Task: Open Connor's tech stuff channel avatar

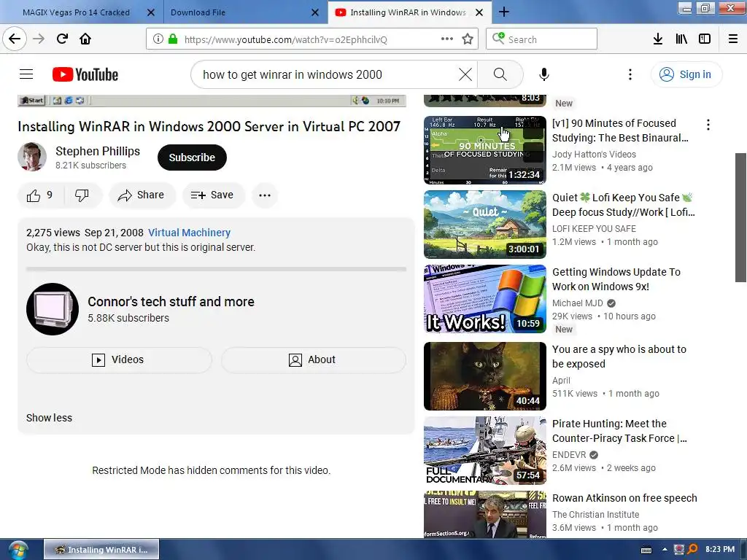Action: (x=53, y=309)
